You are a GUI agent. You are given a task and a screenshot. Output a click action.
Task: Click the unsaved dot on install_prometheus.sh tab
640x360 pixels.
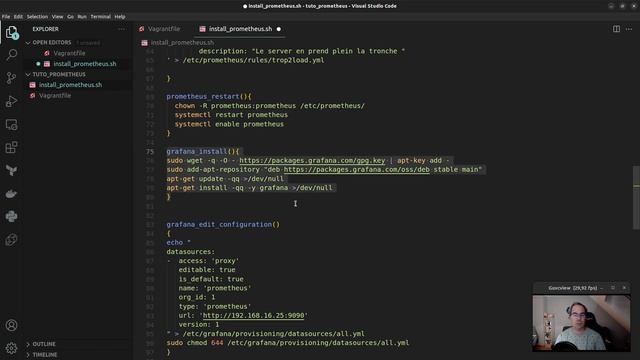(279, 29)
